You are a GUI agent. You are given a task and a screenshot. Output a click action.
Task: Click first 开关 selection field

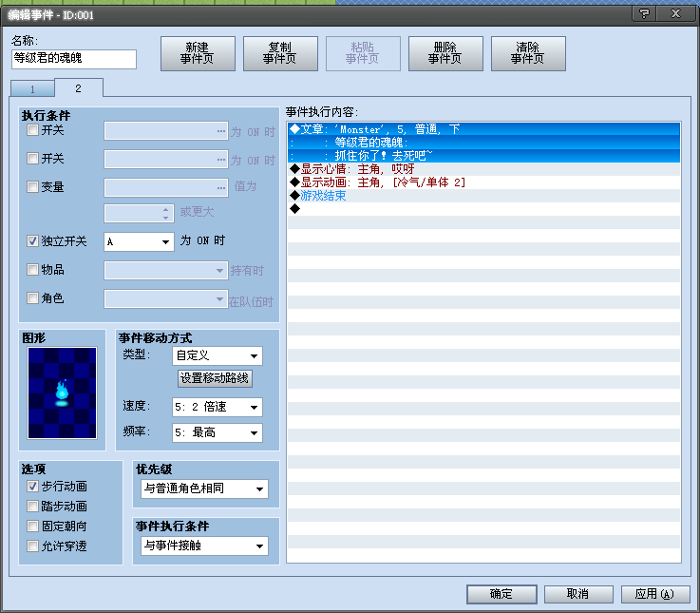(166, 131)
